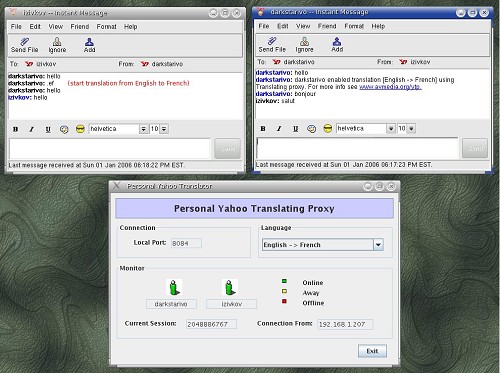Click Send button in izivkov window
500x373 pixels.
(x=228, y=149)
